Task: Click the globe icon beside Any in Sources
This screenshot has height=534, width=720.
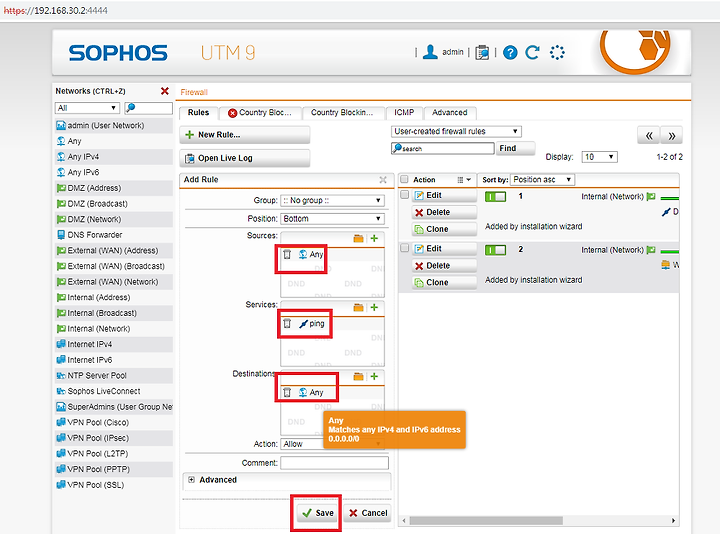Action: (303, 254)
